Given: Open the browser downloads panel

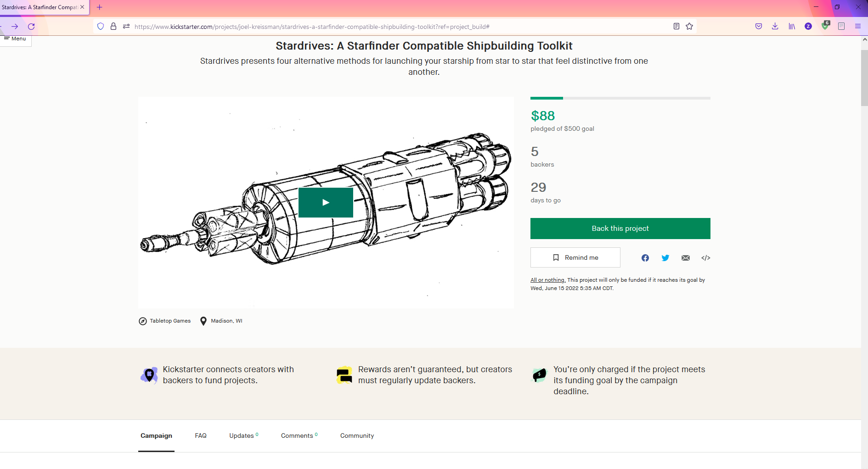Looking at the screenshot, I should (775, 27).
